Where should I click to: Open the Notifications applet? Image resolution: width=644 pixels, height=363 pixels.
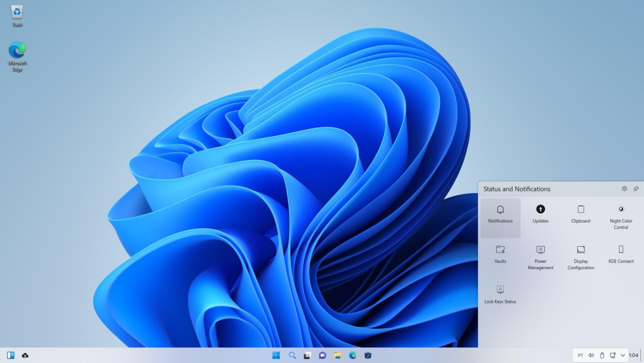pyautogui.click(x=500, y=215)
